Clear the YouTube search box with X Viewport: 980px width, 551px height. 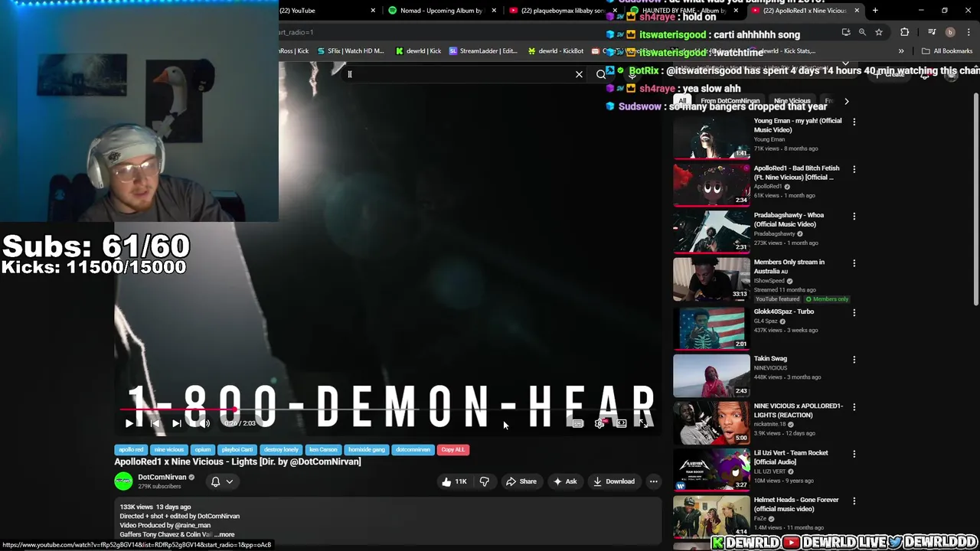[x=579, y=74]
